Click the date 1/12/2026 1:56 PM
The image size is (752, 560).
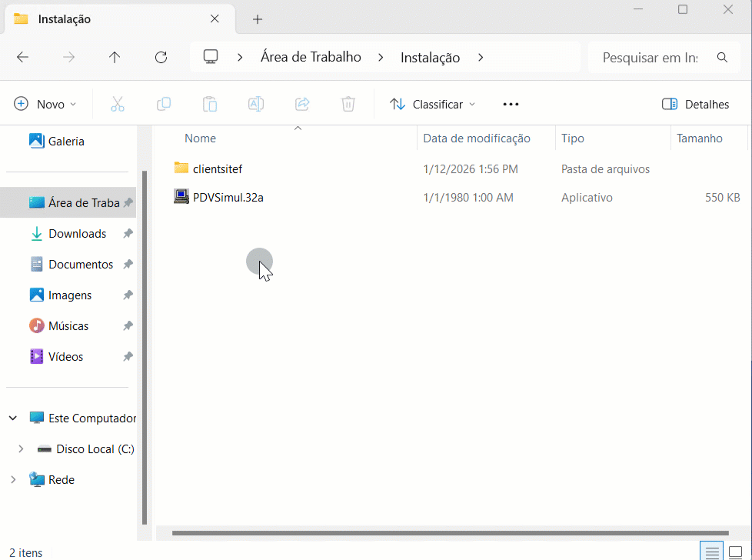471,169
